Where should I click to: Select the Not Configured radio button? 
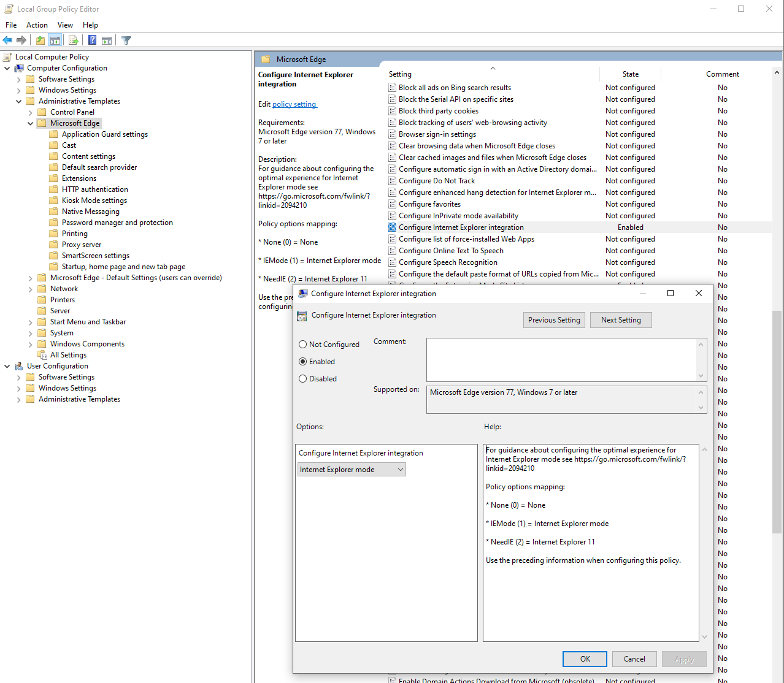tap(302, 345)
